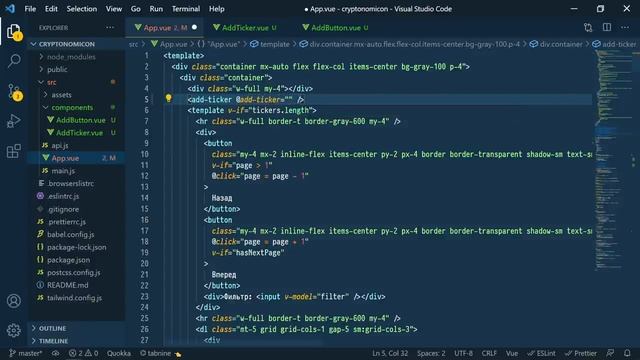Click the feedback icon in status bar

[x=610, y=353]
